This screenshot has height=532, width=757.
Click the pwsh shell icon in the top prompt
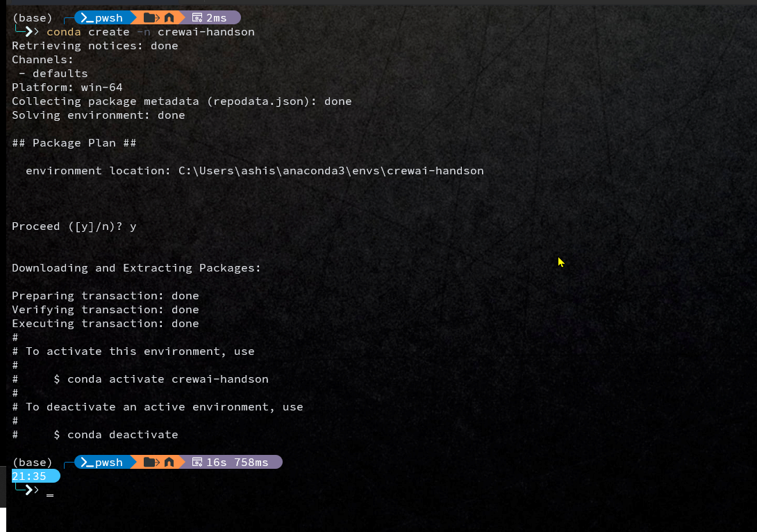[88, 18]
